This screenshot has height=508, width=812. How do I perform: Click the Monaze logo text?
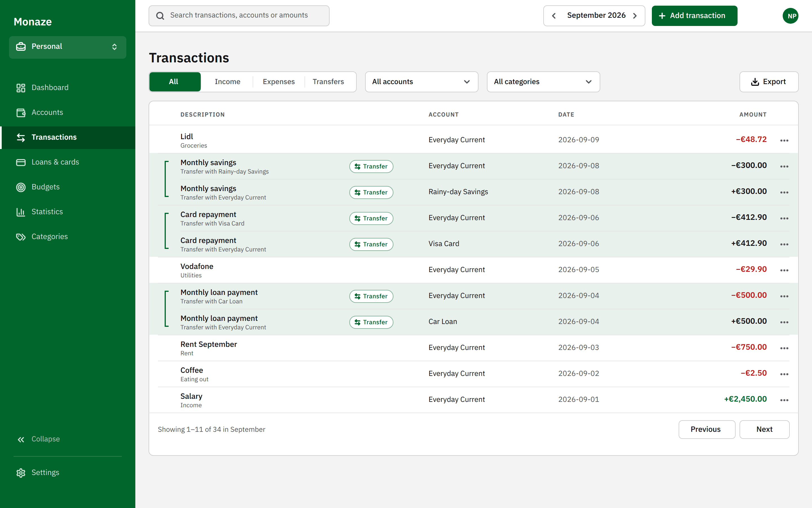(x=32, y=22)
